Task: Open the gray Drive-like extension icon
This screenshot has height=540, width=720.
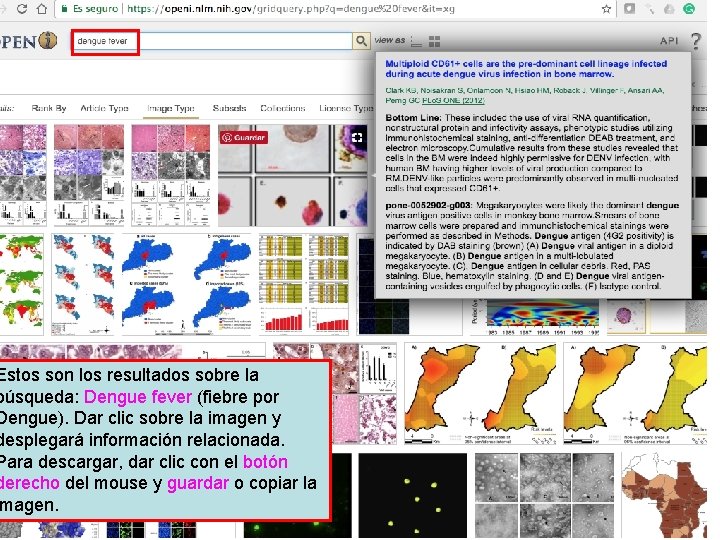Action: tap(669, 9)
